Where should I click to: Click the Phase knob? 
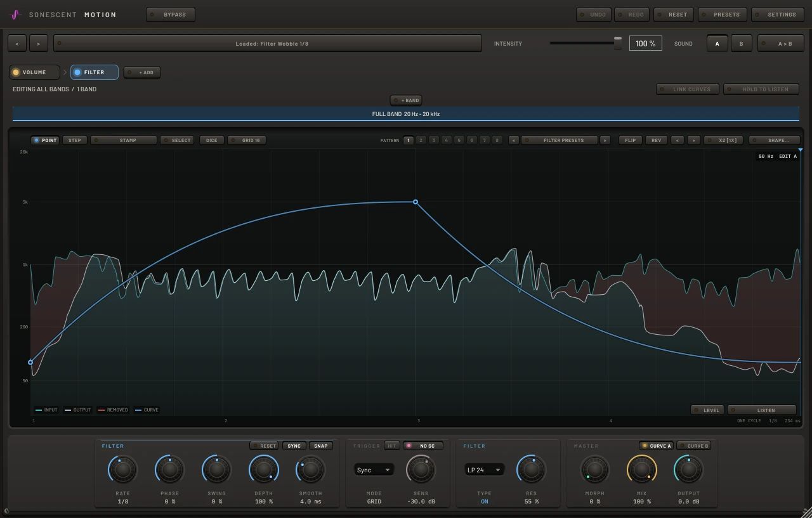point(170,470)
